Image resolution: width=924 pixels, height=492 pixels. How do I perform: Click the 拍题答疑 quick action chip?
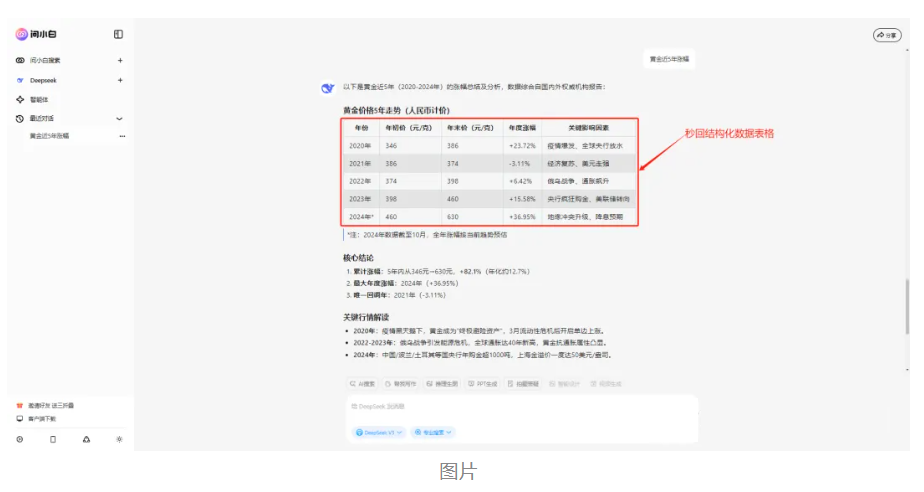click(523, 384)
